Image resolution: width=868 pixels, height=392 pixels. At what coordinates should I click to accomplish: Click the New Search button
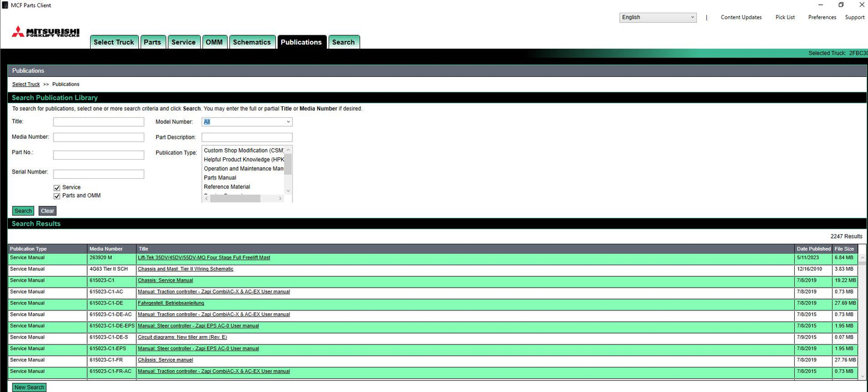coord(29,387)
